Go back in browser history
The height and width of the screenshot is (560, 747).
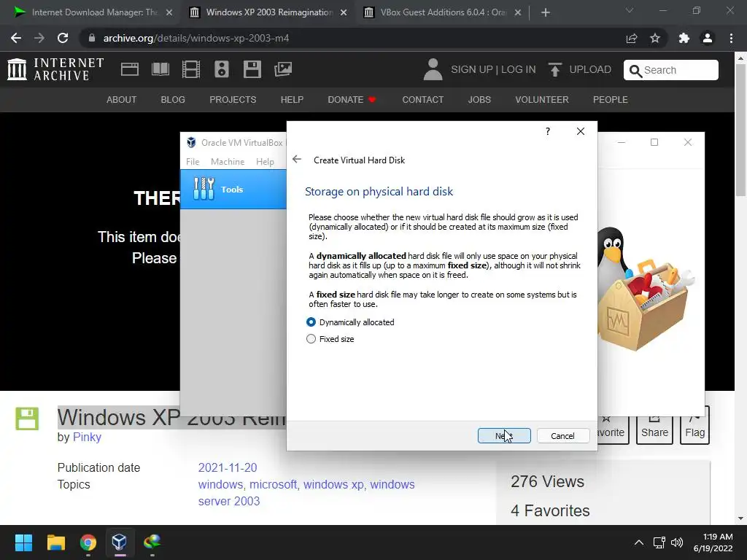[x=16, y=38]
